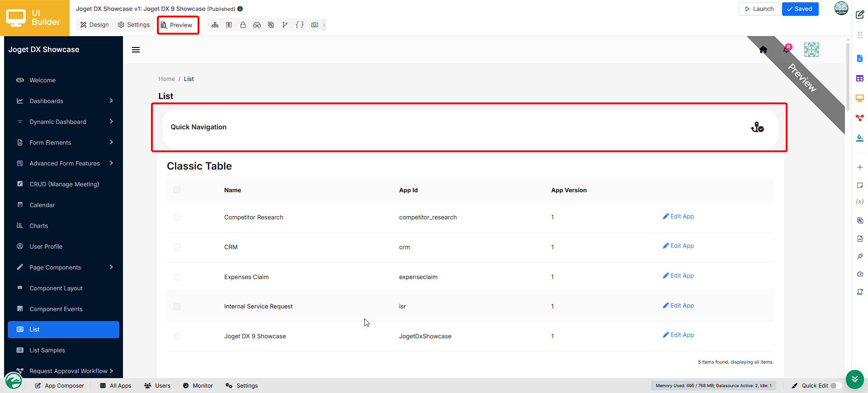Click the anchor icon in Quick Navigation
The image size is (868, 393).
(x=757, y=127)
